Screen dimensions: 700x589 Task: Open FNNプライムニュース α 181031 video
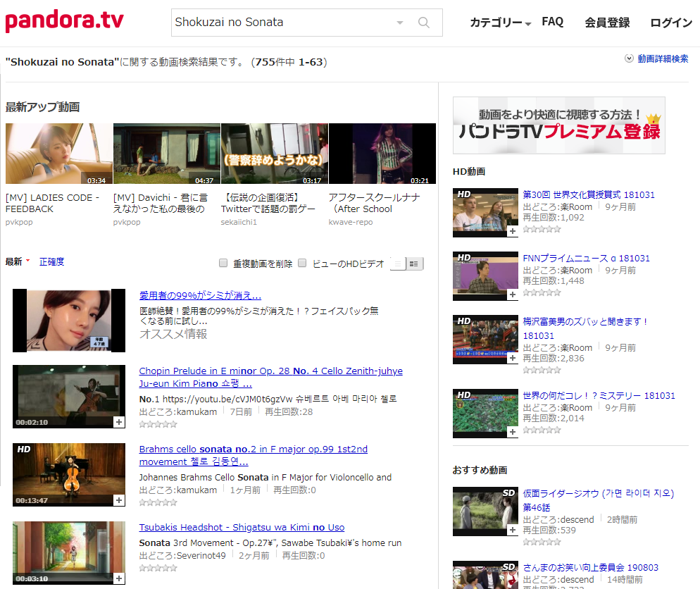pos(586,258)
